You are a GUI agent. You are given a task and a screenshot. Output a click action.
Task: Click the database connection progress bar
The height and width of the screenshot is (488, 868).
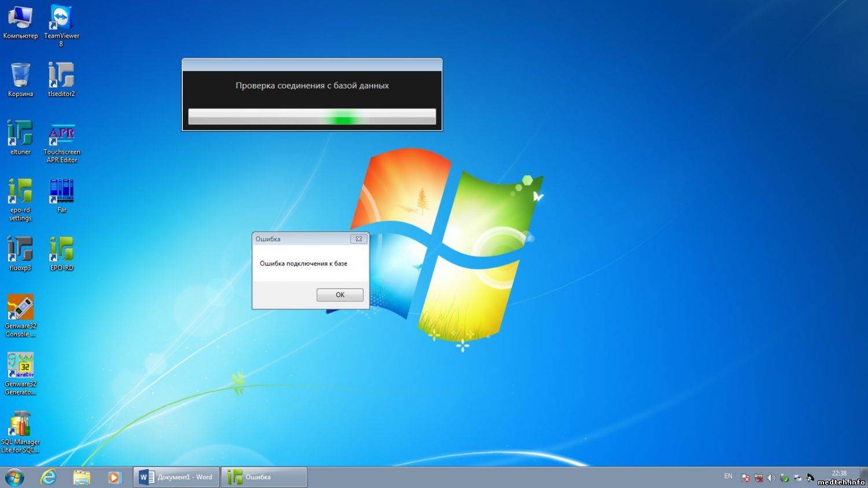pyautogui.click(x=312, y=117)
